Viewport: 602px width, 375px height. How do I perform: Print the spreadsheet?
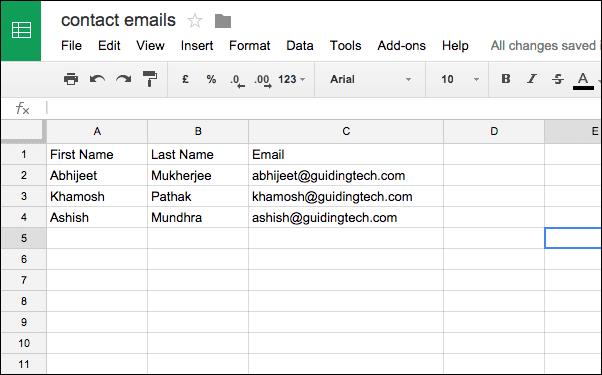point(71,79)
